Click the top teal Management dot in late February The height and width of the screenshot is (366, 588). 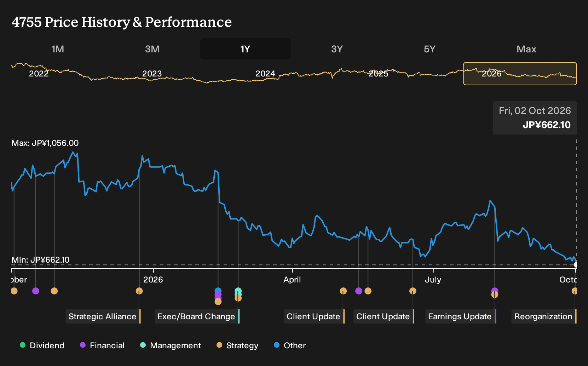(x=238, y=291)
